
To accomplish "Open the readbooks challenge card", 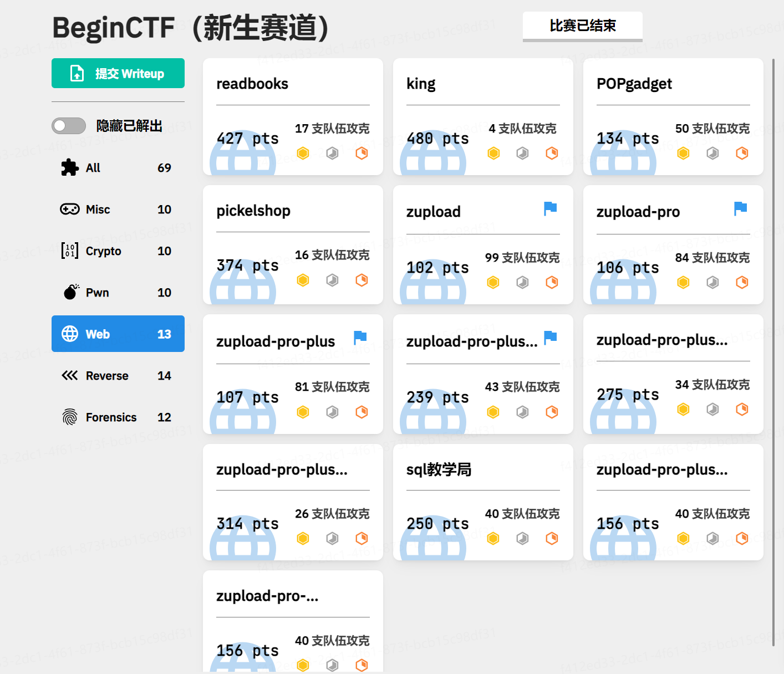I will 293,117.
